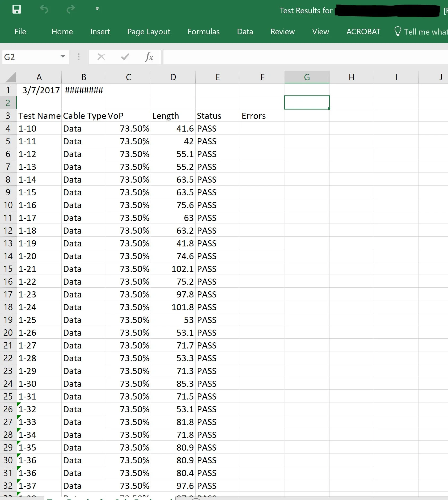Screen dimensions: 448x500
Task: Click the ######## cell in B1
Action: 84,90
